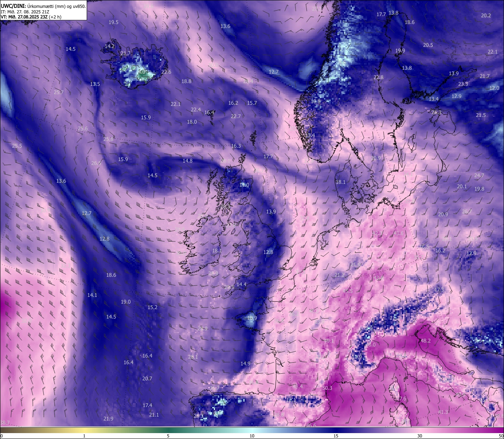
Task: Click the map value 25.5
Action: coord(17,146)
